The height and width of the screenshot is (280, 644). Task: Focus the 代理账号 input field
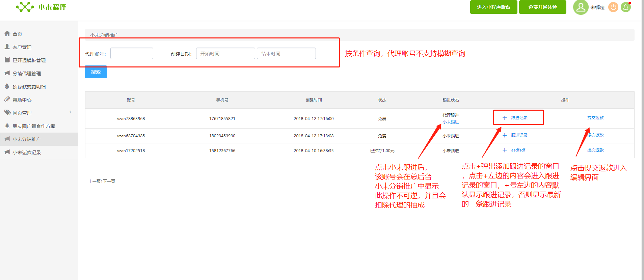tap(132, 53)
